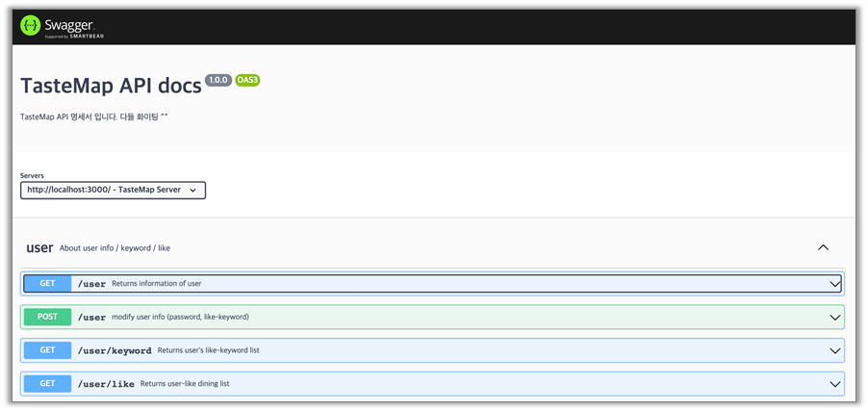Click the GET badge for /user
The height and width of the screenshot is (411, 868).
pos(47,284)
